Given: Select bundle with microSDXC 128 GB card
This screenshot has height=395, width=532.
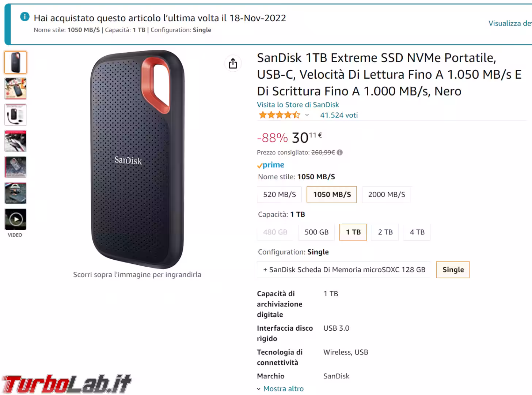Looking at the screenshot, I should click(344, 270).
